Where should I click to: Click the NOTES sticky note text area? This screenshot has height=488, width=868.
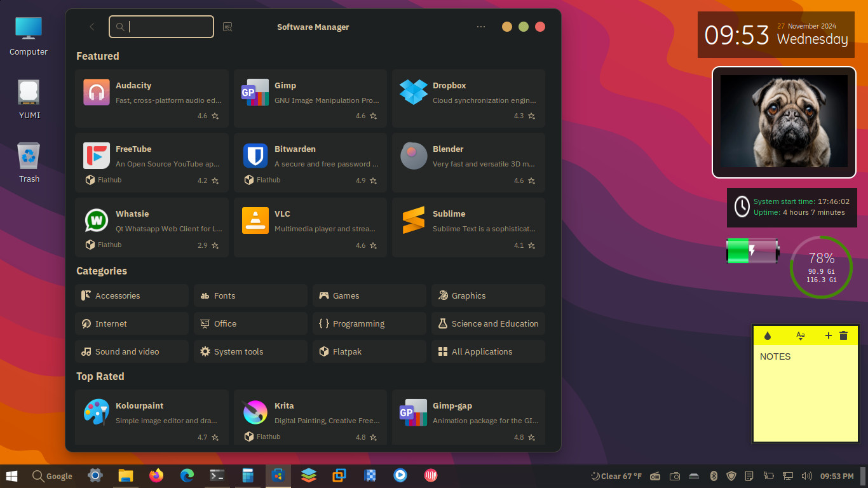click(x=805, y=393)
